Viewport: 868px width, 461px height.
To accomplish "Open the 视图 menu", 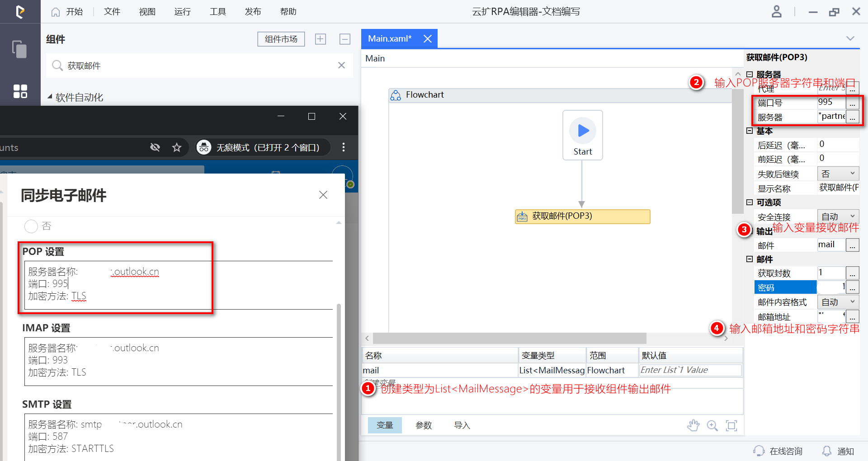I will 147,12.
